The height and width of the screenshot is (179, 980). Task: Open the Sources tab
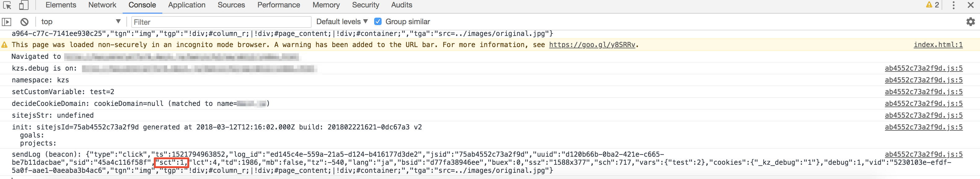[231, 5]
